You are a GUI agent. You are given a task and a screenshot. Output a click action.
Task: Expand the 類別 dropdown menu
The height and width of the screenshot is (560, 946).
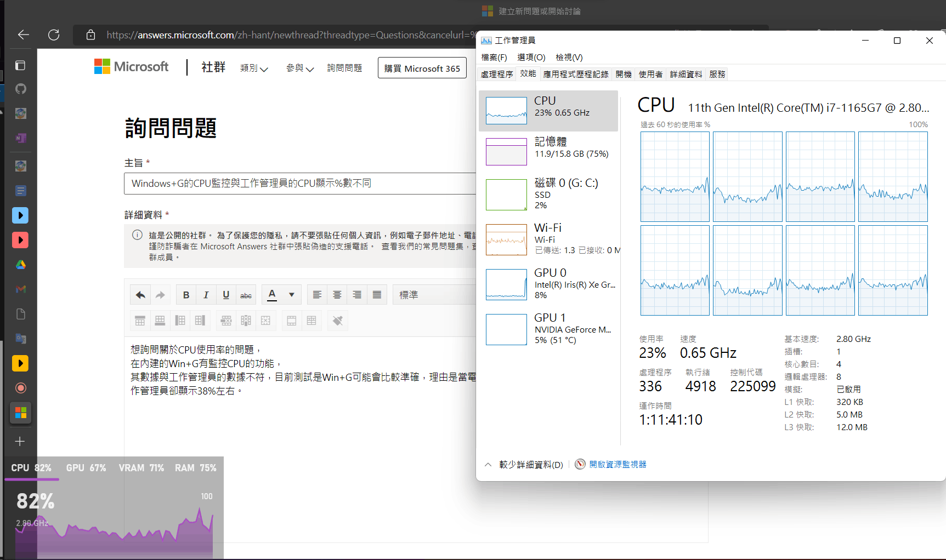pos(254,68)
